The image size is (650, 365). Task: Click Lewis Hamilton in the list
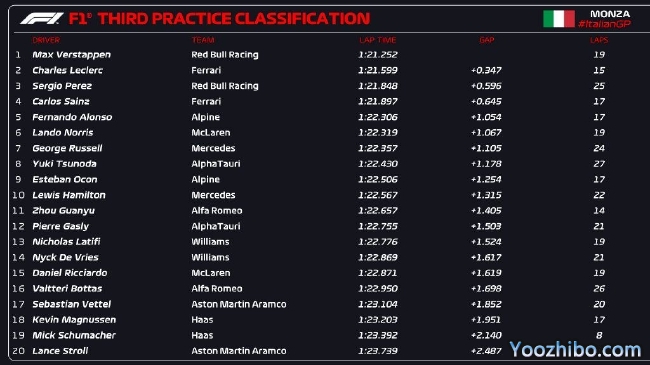[69, 195]
